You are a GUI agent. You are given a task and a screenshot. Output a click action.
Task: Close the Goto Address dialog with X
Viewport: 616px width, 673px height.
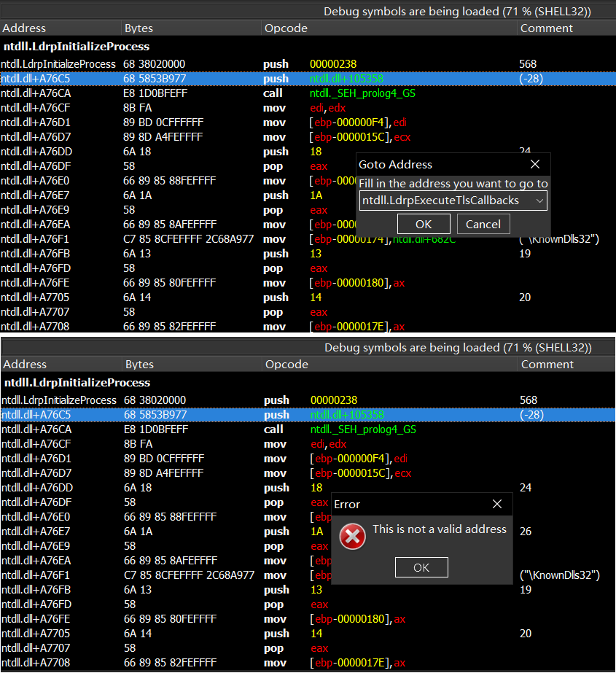click(534, 164)
